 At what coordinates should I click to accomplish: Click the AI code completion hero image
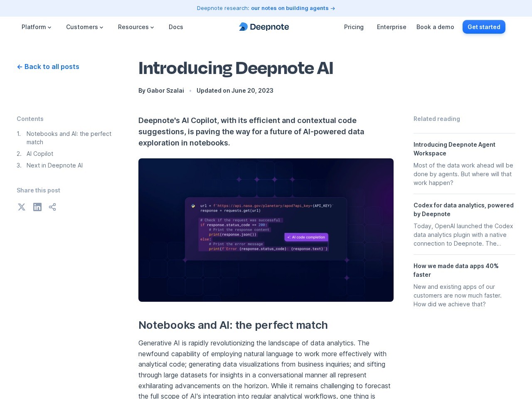pos(266,230)
